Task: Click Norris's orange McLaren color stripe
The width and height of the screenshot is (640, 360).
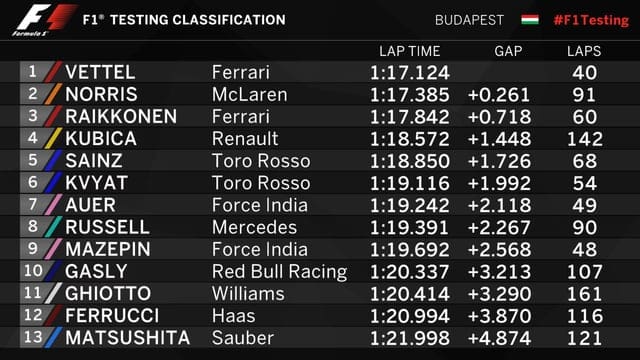Action: coord(53,94)
